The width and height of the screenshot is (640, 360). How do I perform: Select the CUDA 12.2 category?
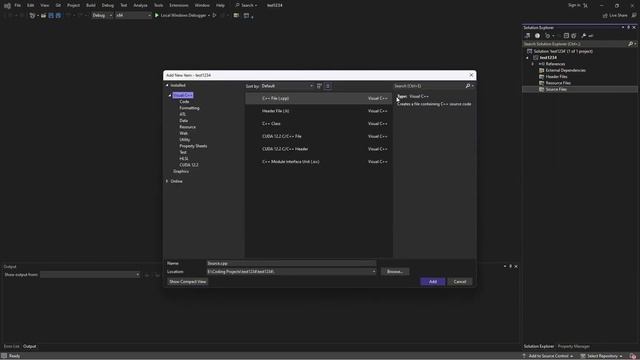[x=189, y=165]
